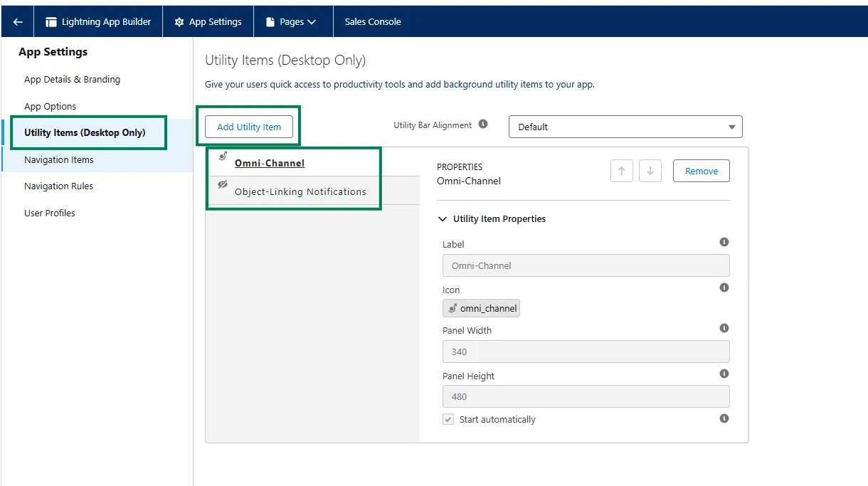Click info icon next to Label field
The height and width of the screenshot is (486, 868).
724,242
